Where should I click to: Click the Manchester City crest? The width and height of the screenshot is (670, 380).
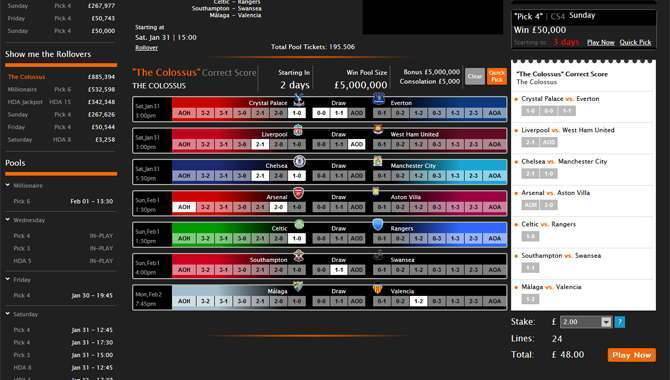tap(378, 161)
